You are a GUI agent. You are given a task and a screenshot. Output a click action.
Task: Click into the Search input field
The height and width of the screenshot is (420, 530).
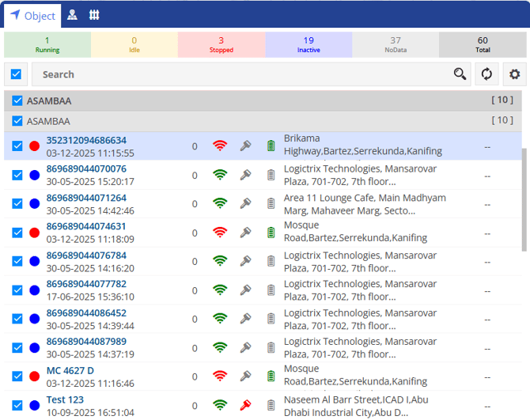point(237,74)
